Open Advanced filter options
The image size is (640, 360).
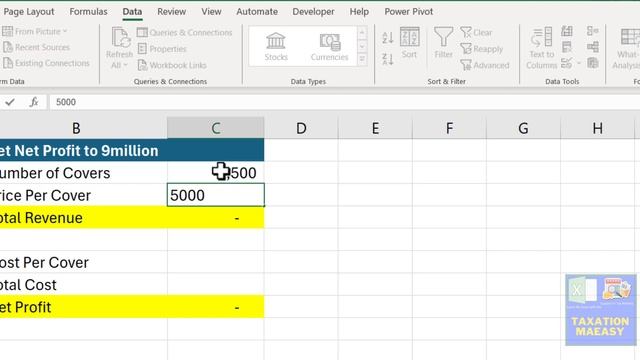tap(485, 65)
